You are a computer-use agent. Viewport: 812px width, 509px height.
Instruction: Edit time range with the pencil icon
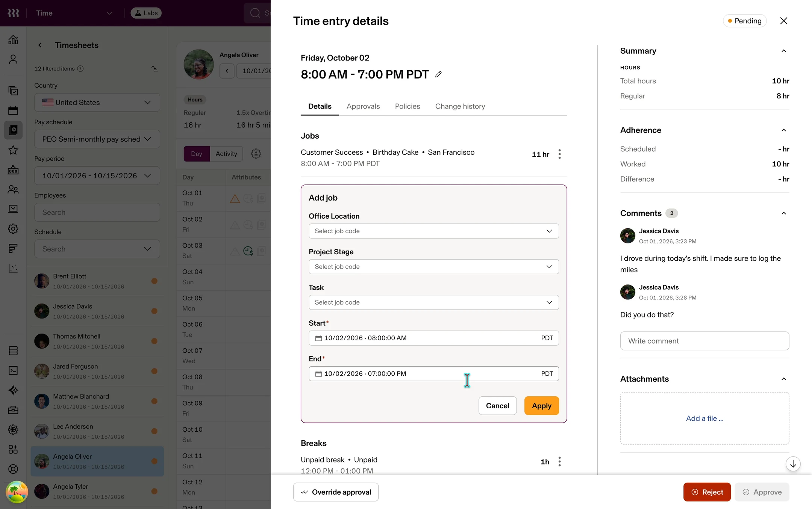[x=438, y=74]
